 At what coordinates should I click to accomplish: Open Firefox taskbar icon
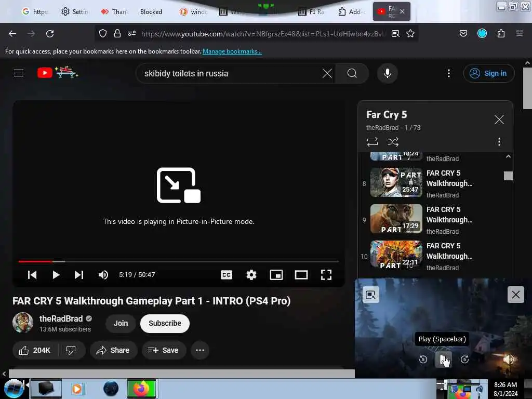coord(141,389)
